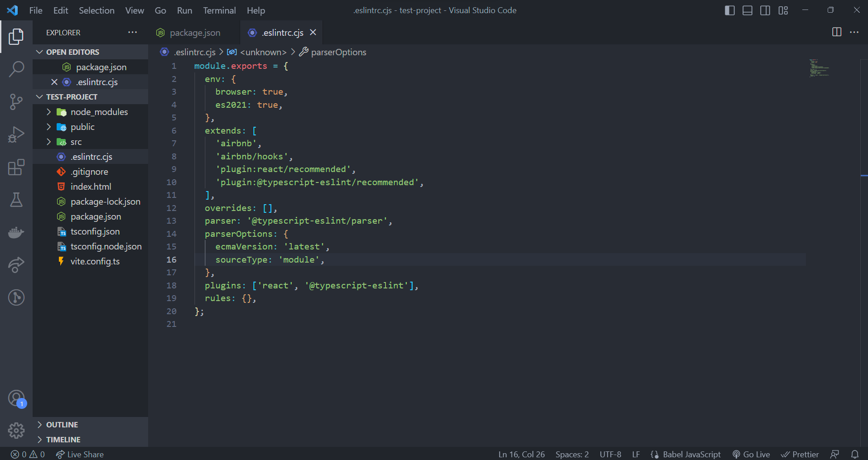Viewport: 868px width, 460px height.
Task: Open the parserOptions breadcrumb dropdown
Action: [x=333, y=52]
